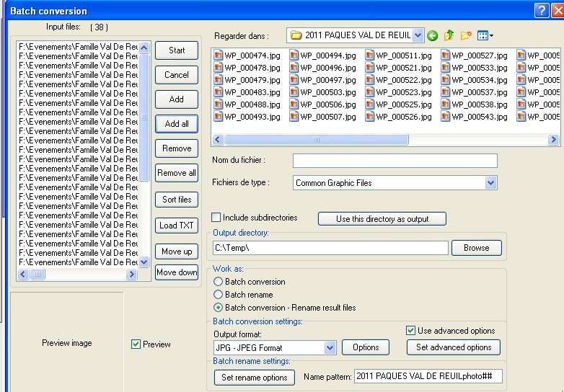Screen dimensions: 564x392
Task: Click the WP_000543.jpg file icon
Action: [x=446, y=117]
